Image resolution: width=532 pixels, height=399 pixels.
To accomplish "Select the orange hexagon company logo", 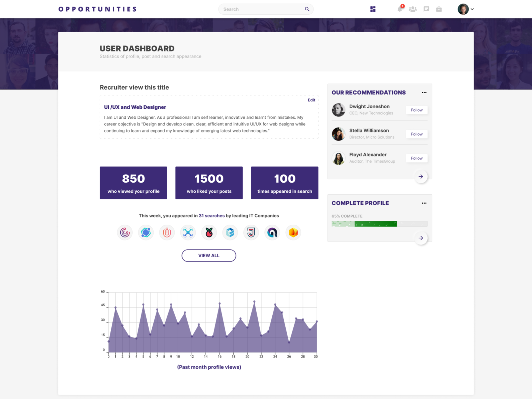I will click(293, 232).
